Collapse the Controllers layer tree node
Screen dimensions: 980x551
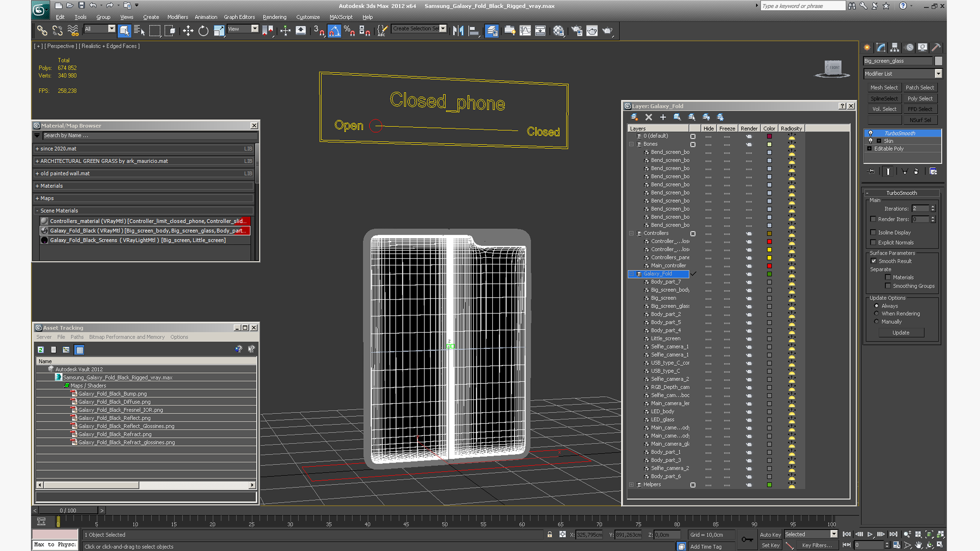tap(632, 233)
